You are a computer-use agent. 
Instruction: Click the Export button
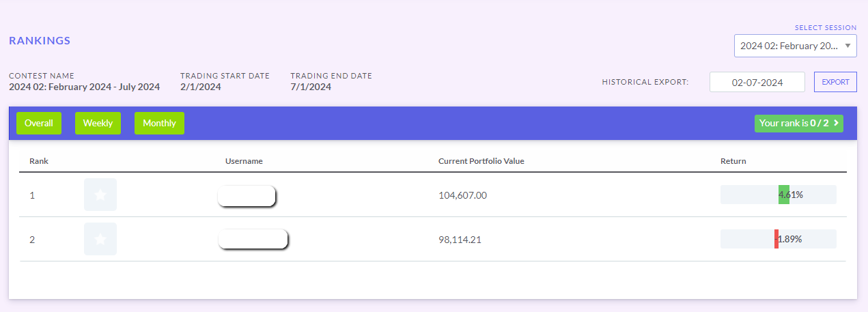(835, 82)
